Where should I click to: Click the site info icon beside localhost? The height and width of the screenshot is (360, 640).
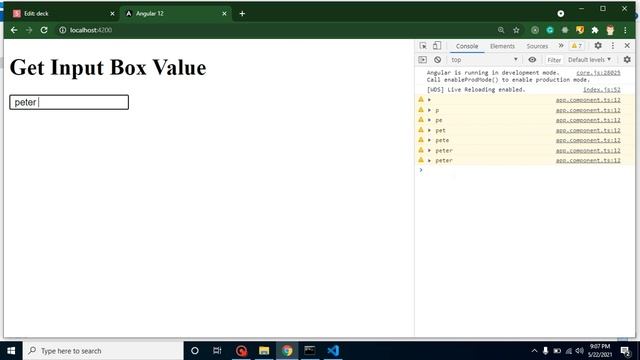62,30
